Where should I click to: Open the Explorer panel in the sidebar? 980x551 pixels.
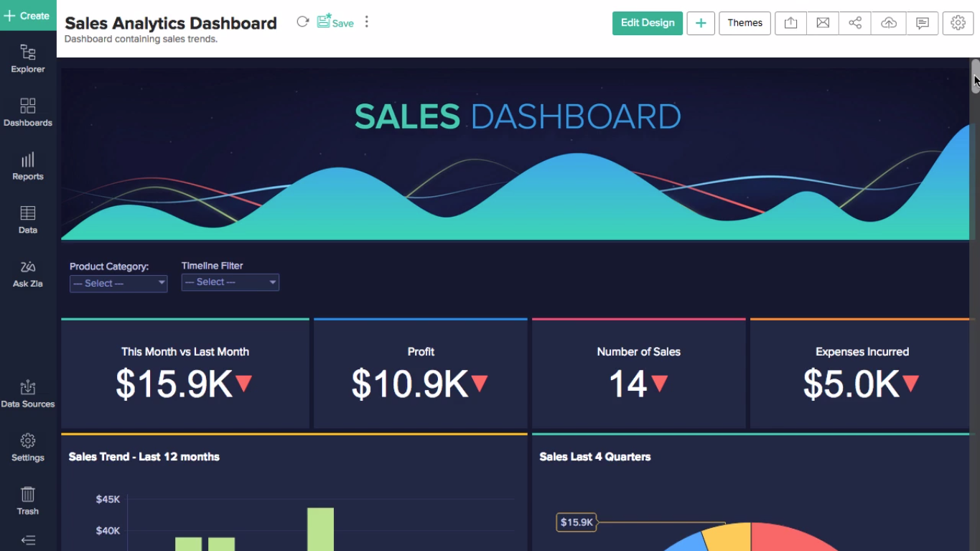27,57
